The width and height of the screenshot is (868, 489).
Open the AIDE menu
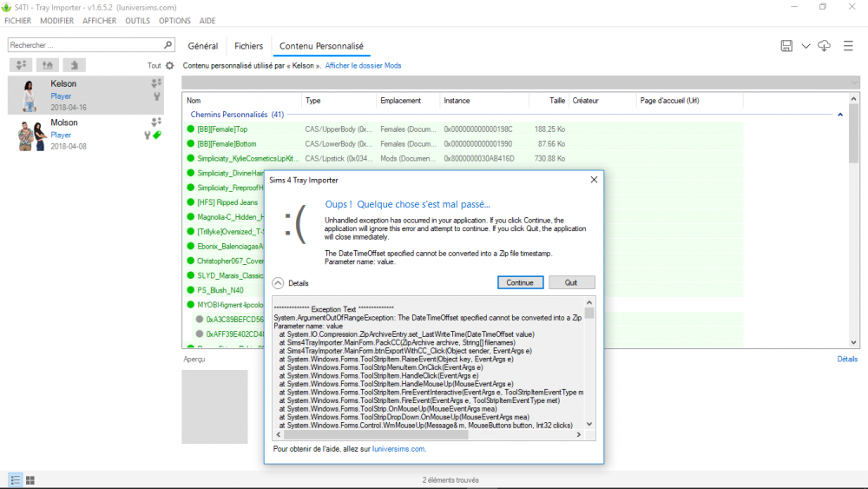[x=207, y=21]
